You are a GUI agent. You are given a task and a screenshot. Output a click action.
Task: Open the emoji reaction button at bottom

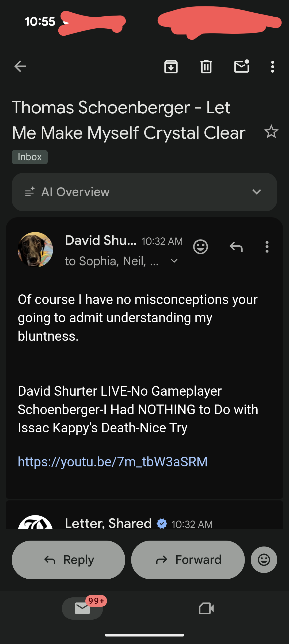coord(264,560)
